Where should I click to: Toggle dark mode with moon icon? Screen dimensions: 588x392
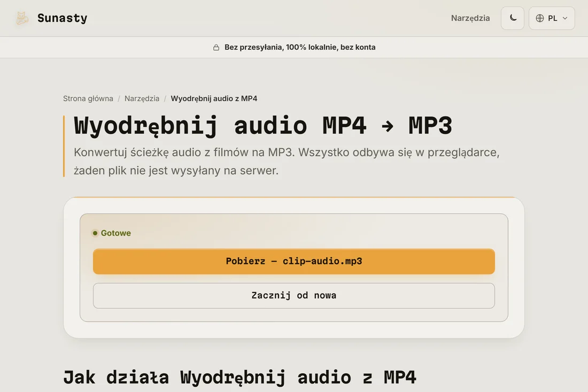click(513, 18)
